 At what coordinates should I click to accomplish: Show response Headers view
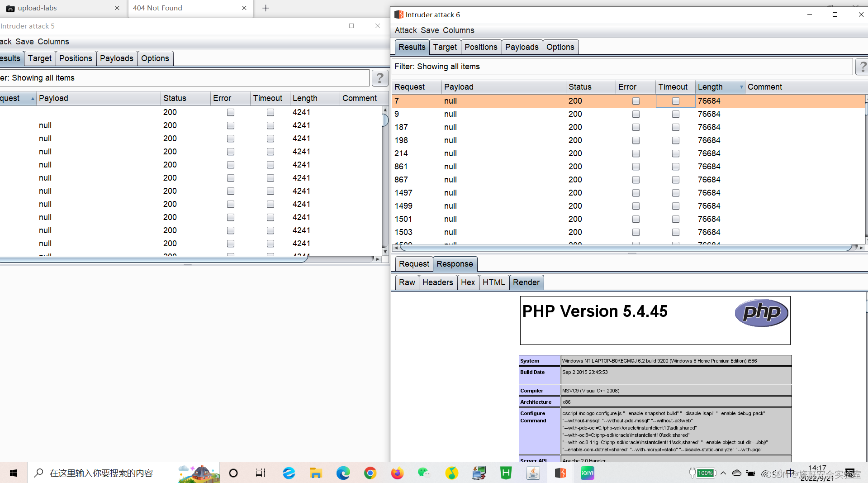438,282
